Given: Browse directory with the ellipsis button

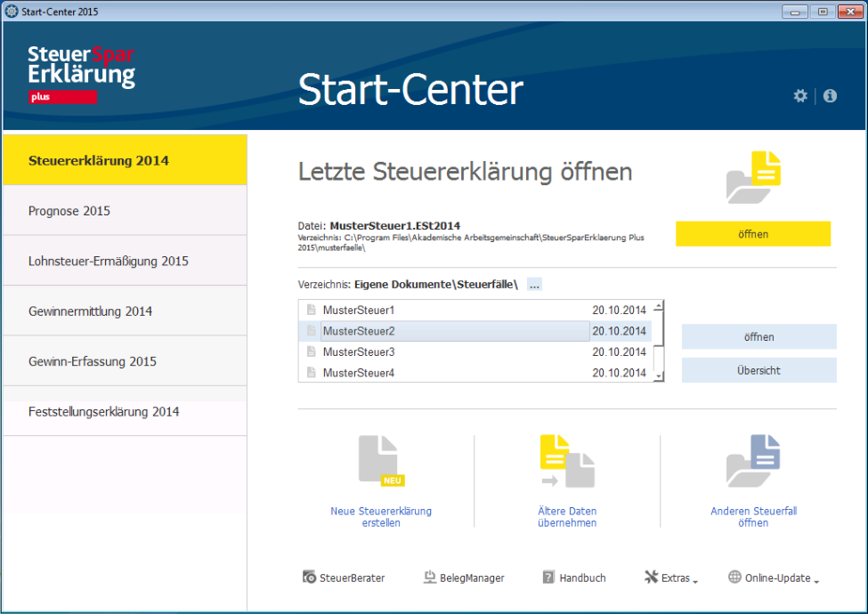Looking at the screenshot, I should click(x=534, y=285).
